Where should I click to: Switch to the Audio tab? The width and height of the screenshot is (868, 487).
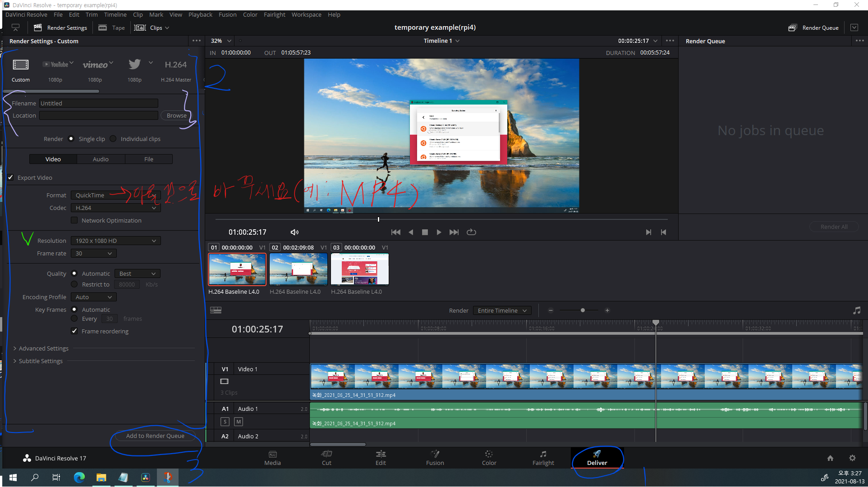pos(101,159)
